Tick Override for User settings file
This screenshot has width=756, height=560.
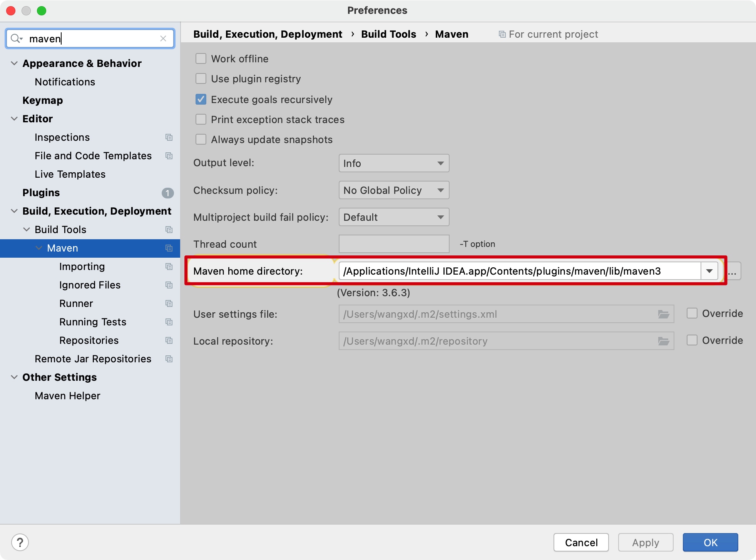point(692,313)
